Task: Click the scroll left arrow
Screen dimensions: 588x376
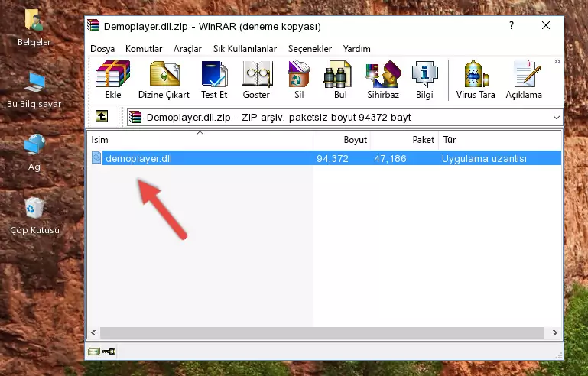Action: tap(93, 332)
